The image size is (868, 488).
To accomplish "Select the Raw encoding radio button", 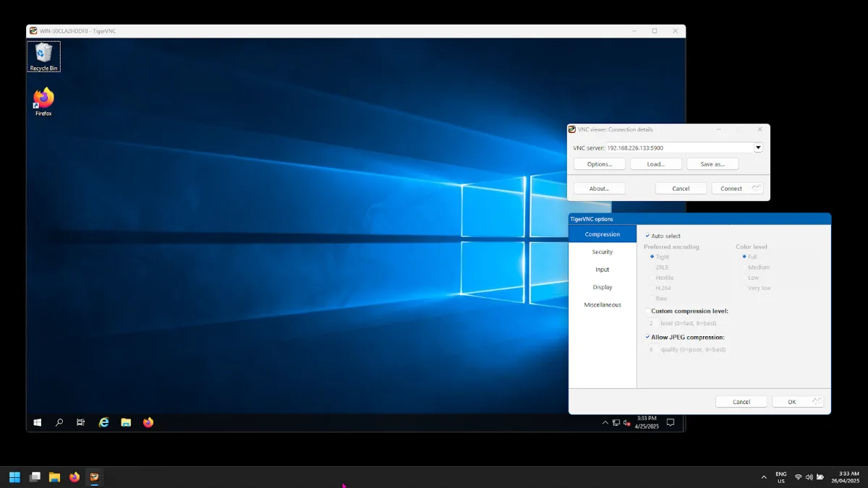I will 652,298.
